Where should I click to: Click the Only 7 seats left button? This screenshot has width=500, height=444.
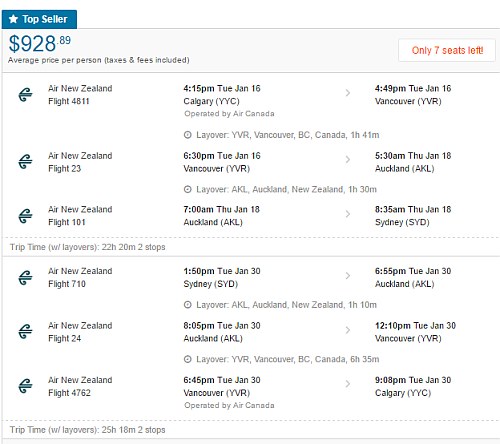coord(447,50)
